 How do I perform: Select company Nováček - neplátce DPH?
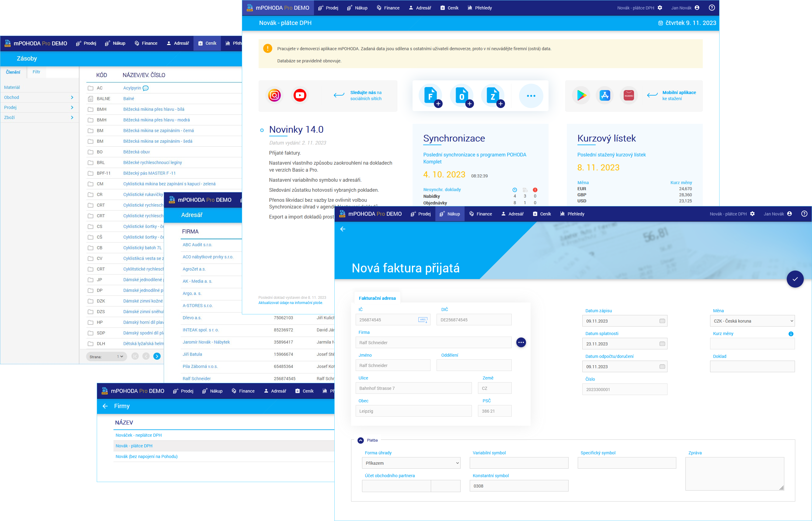click(138, 435)
